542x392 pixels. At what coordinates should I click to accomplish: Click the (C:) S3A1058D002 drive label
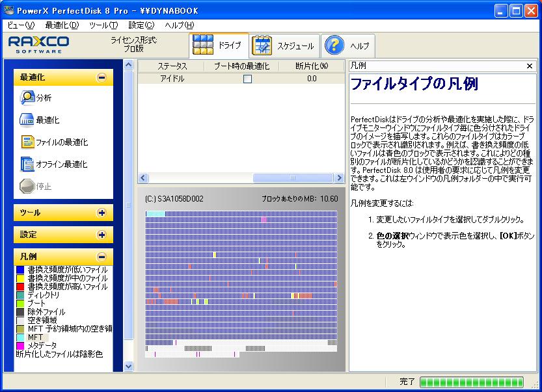tap(174, 199)
